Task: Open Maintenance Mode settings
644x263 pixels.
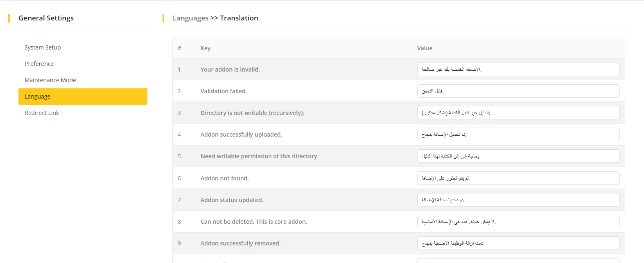Action: tap(50, 80)
